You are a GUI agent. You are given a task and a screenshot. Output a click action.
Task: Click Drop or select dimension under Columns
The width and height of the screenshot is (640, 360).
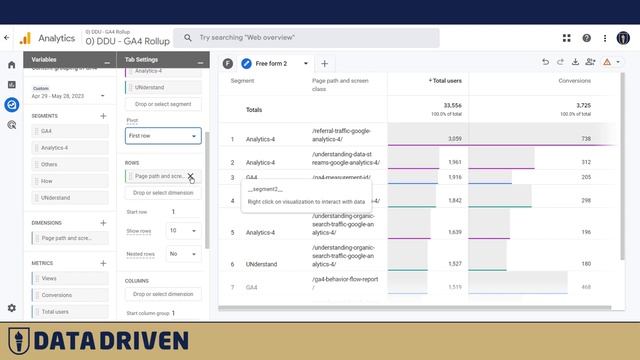(163, 294)
